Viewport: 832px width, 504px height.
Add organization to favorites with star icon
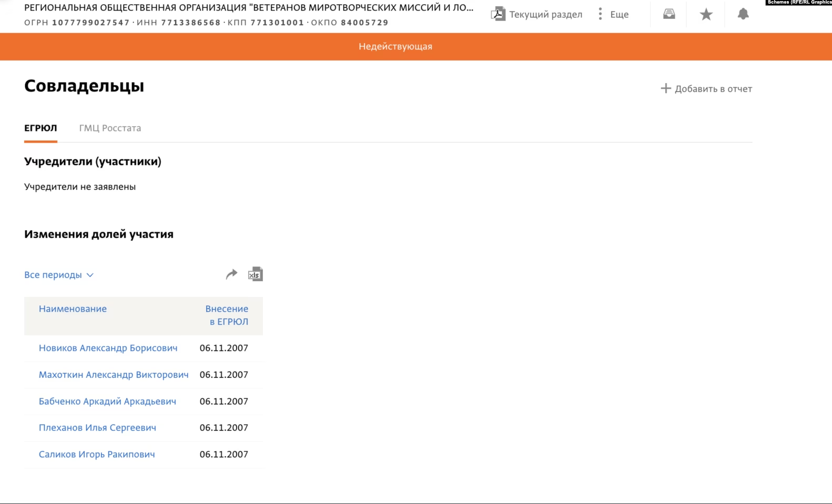(x=706, y=14)
